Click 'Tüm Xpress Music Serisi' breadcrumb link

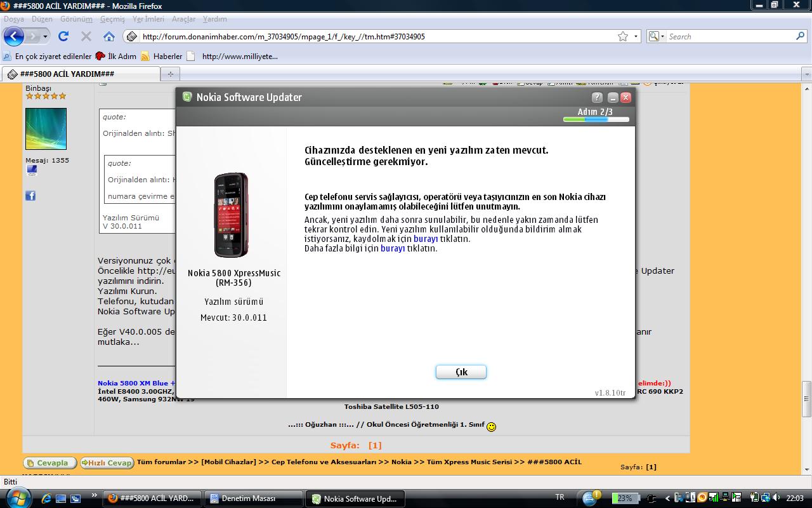tap(469, 462)
